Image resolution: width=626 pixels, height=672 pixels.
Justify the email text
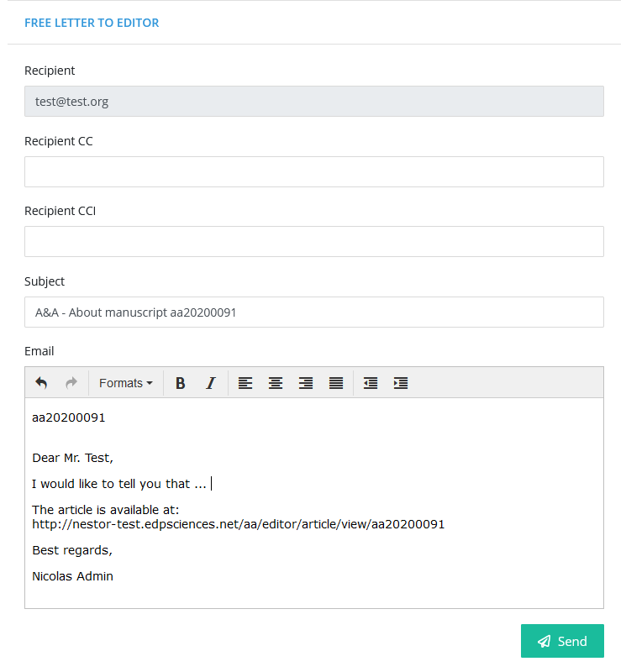pyautogui.click(x=336, y=383)
